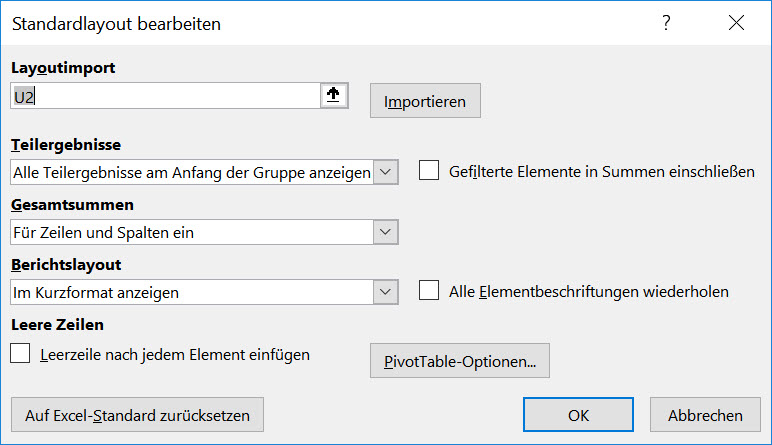
Task: Click Auf Excel-Standard zurücksetzen
Action: point(137,414)
